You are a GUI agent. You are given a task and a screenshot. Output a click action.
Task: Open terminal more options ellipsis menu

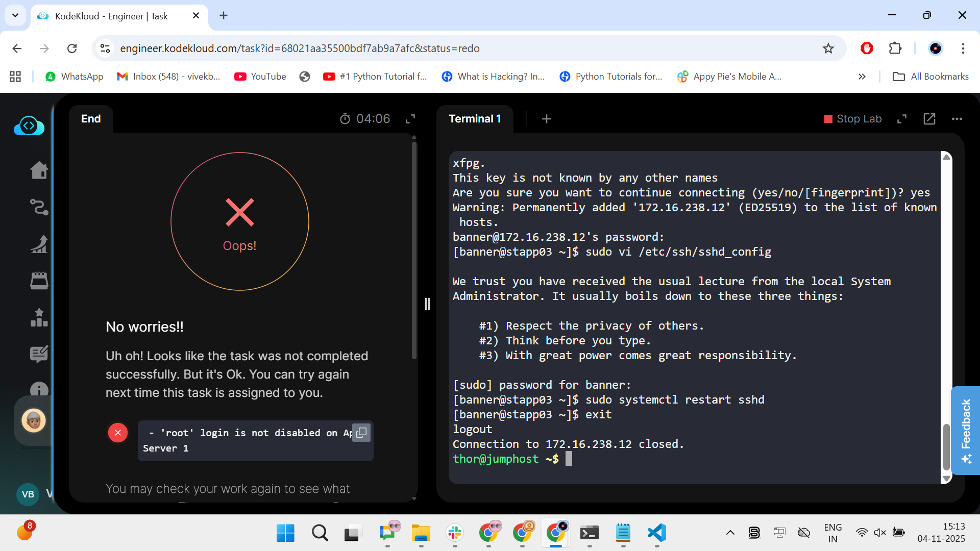[x=957, y=119]
